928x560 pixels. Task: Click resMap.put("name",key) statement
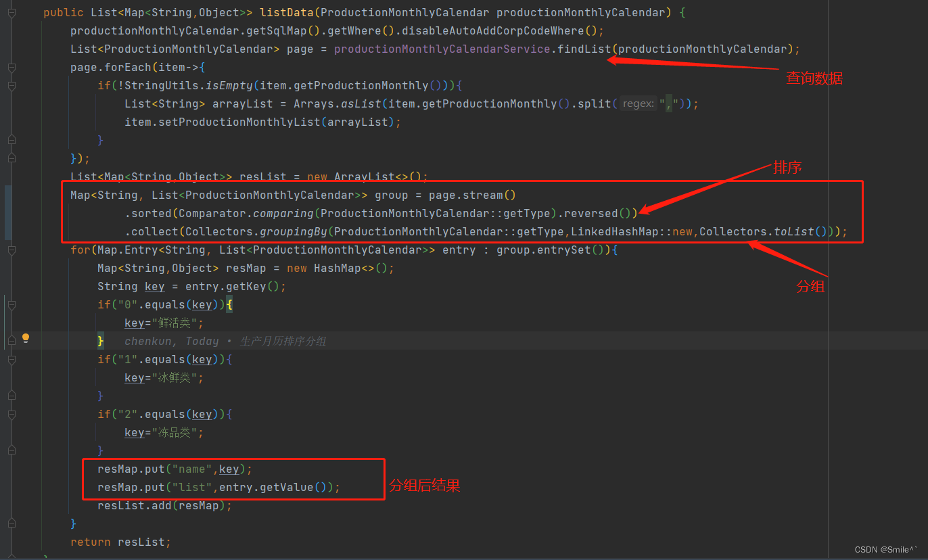point(175,469)
